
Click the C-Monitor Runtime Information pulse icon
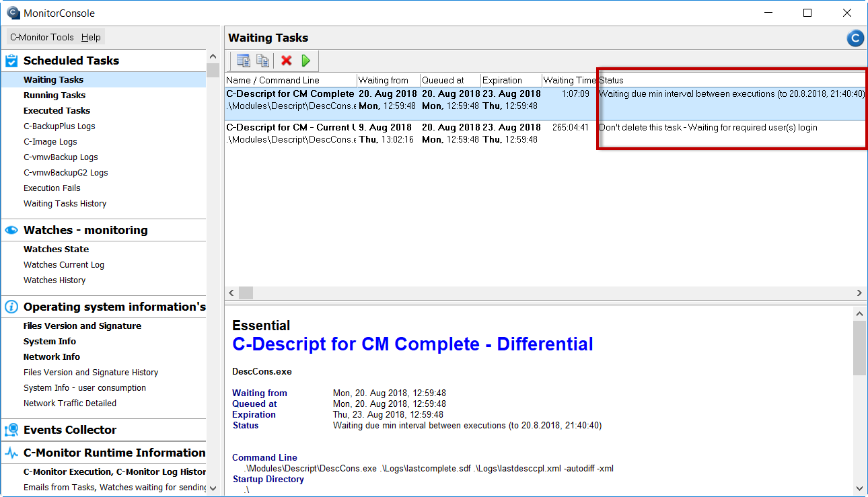point(11,453)
